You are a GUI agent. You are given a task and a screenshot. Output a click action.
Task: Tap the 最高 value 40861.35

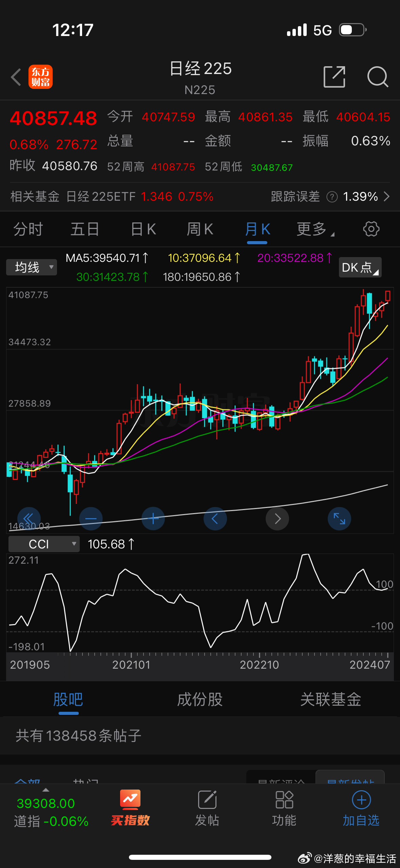click(x=265, y=117)
